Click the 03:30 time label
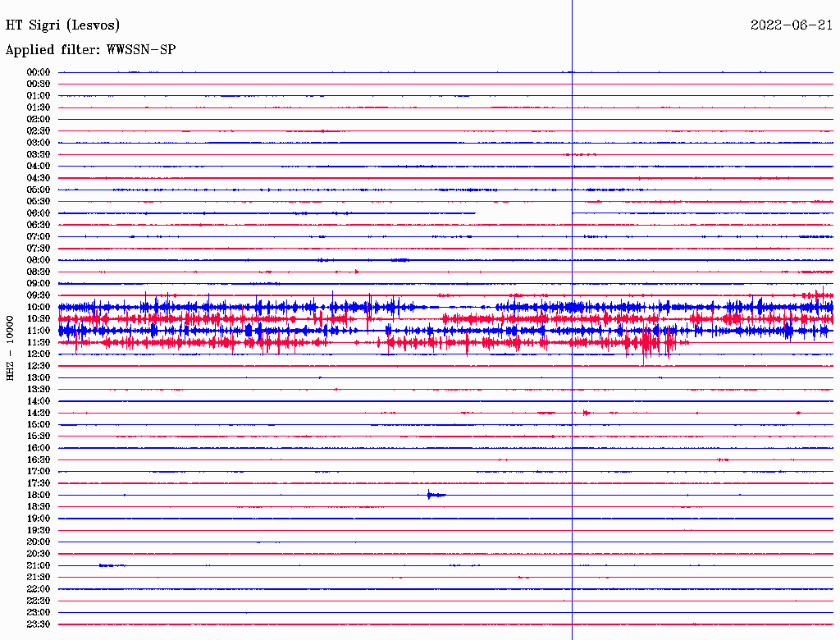The image size is (840, 640). click(39, 154)
